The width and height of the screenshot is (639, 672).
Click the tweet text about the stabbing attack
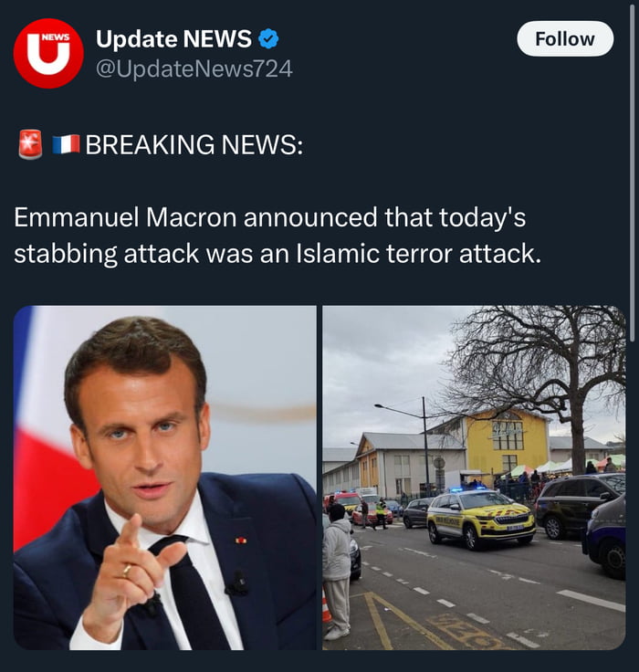tap(278, 236)
